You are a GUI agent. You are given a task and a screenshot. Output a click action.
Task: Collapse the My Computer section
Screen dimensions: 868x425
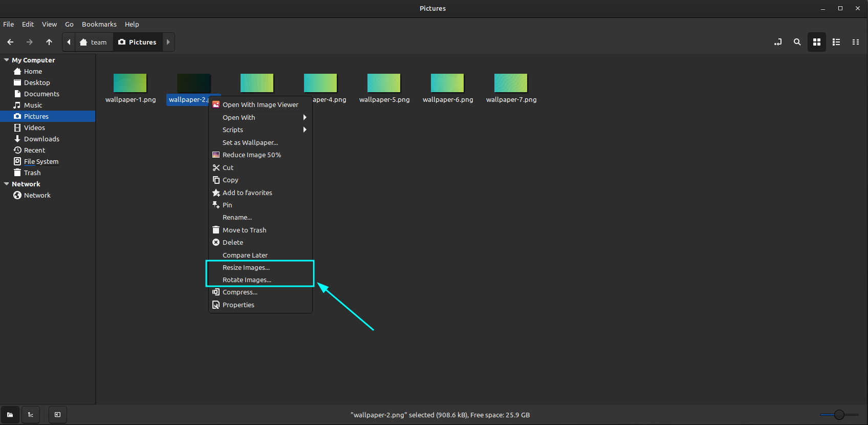pyautogui.click(x=7, y=60)
